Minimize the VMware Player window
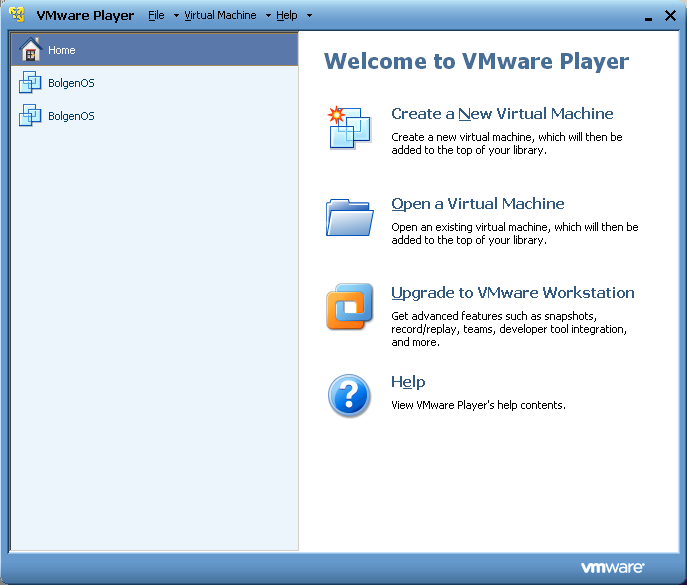Image resolution: width=687 pixels, height=585 pixels. pyautogui.click(x=648, y=17)
